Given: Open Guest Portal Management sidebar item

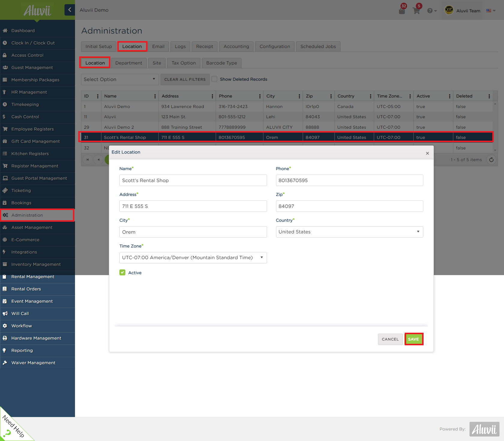Looking at the screenshot, I should (37, 178).
